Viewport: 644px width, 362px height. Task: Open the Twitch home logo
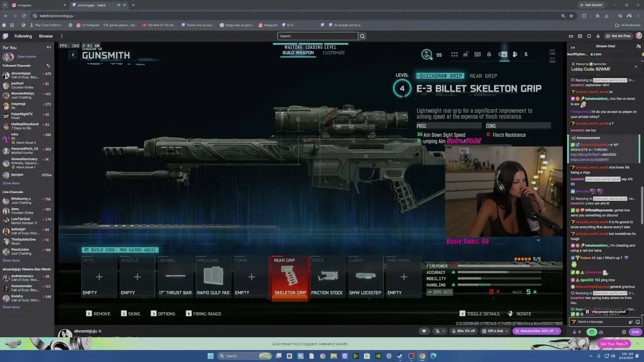(x=5, y=36)
